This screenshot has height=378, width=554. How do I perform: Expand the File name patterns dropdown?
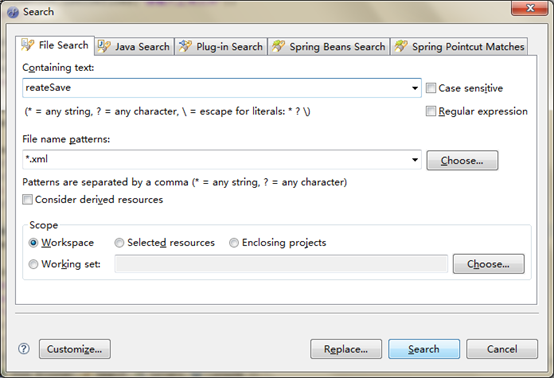click(x=415, y=160)
